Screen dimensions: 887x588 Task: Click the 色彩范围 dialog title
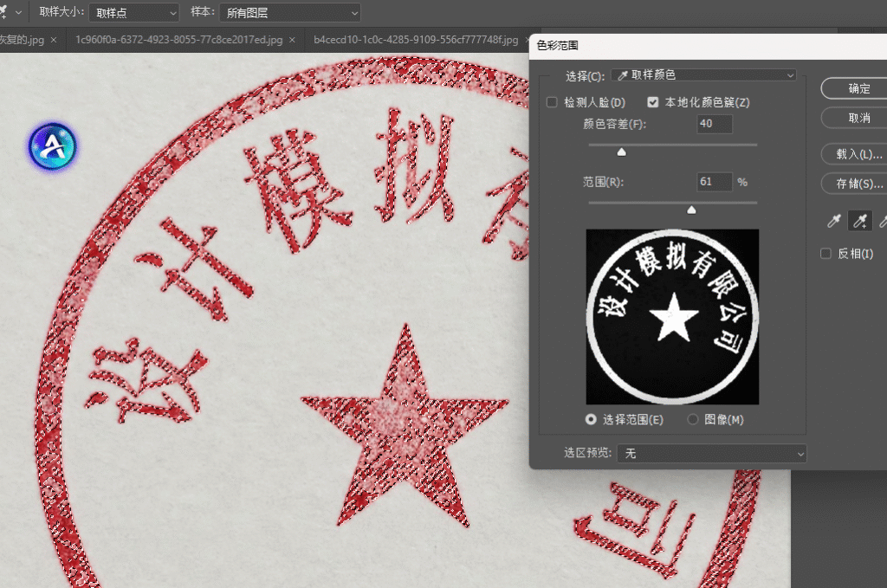(557, 46)
